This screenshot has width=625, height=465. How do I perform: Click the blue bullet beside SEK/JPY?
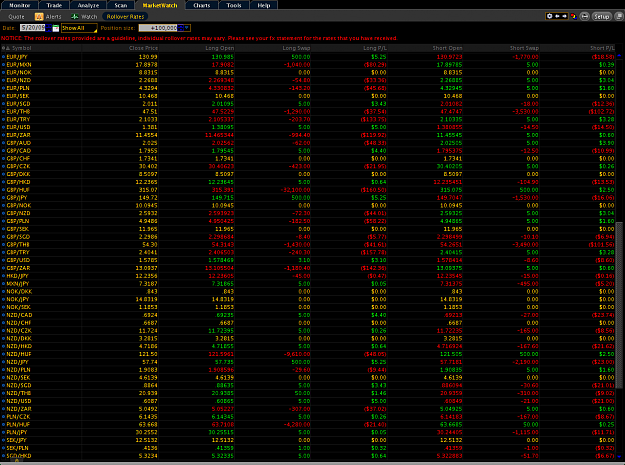pos(4,440)
